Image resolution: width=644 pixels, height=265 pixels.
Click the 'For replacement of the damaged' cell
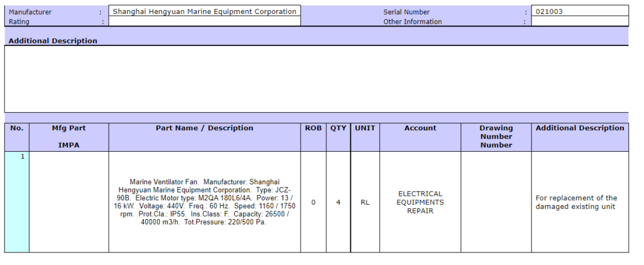click(579, 202)
